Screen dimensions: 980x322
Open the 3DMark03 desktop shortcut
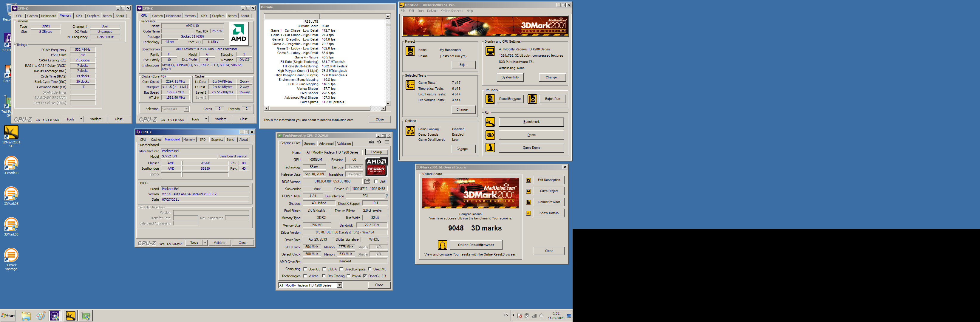pyautogui.click(x=11, y=165)
